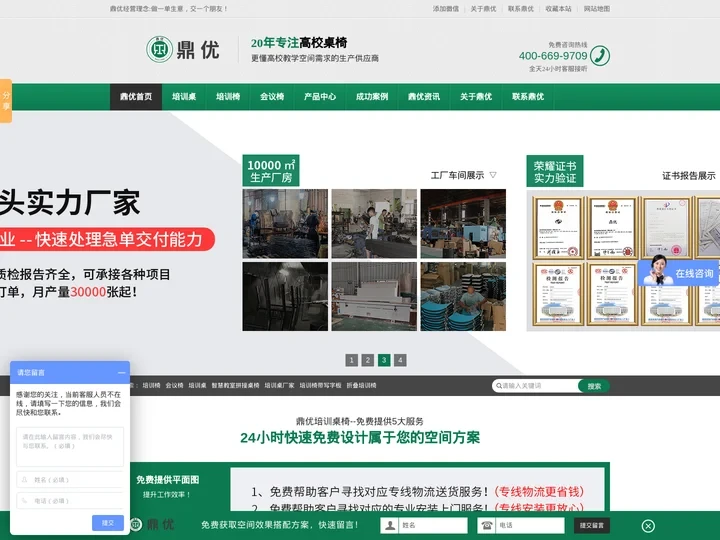Viewport: 720px width, 540px height.
Task: Open first certificate in top row
Action: tap(558, 228)
